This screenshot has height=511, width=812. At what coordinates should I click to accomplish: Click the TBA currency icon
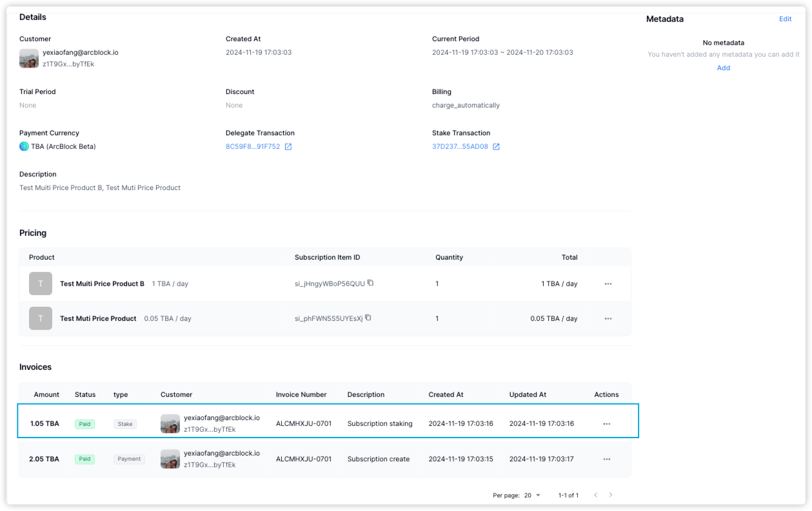(24, 146)
